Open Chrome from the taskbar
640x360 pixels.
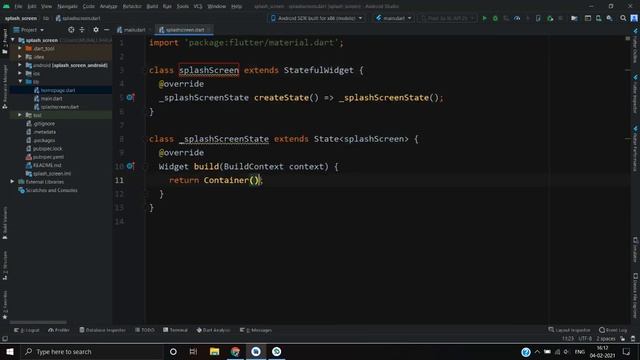[235, 351]
